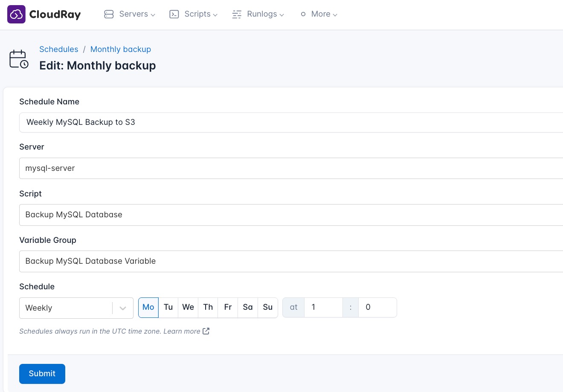Expand the Servers navigation chevron
The width and height of the screenshot is (563, 392).
153,14
